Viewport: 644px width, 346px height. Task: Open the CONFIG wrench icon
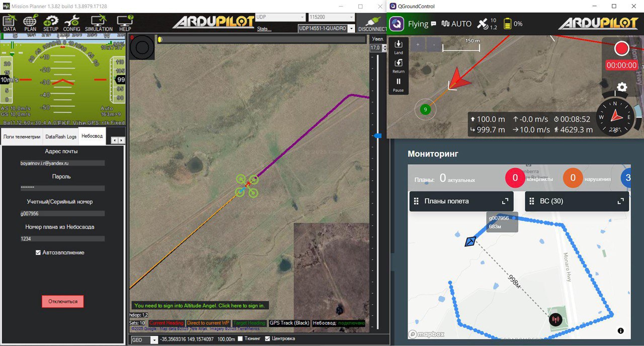pos(72,23)
